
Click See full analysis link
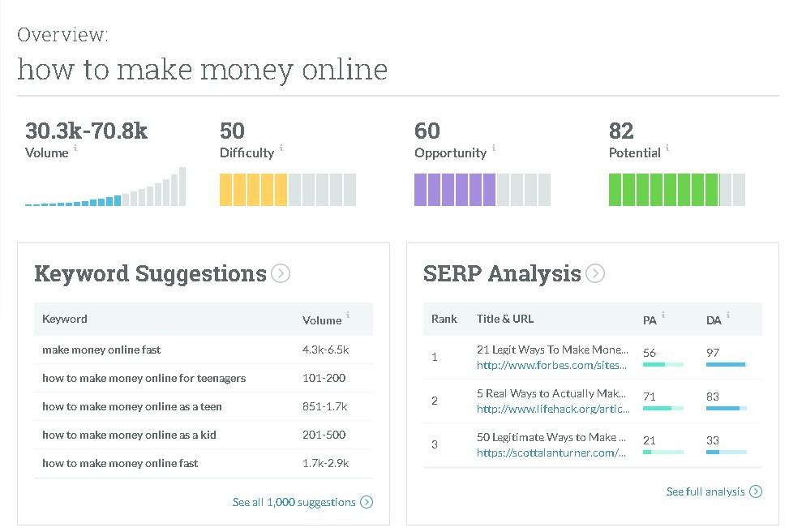705,491
